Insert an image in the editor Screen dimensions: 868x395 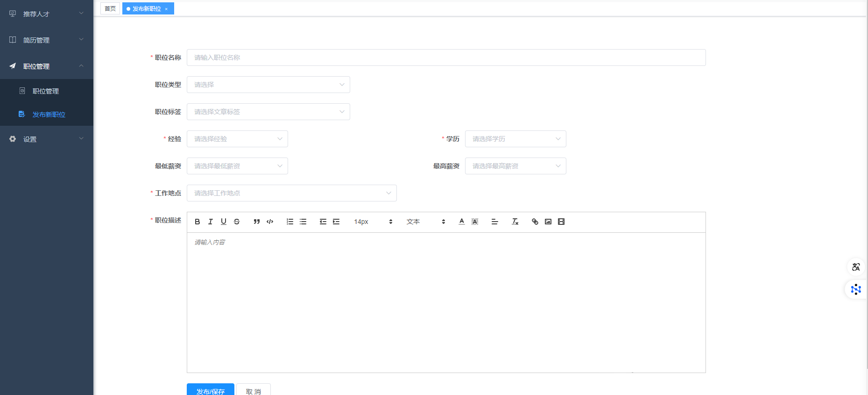548,222
